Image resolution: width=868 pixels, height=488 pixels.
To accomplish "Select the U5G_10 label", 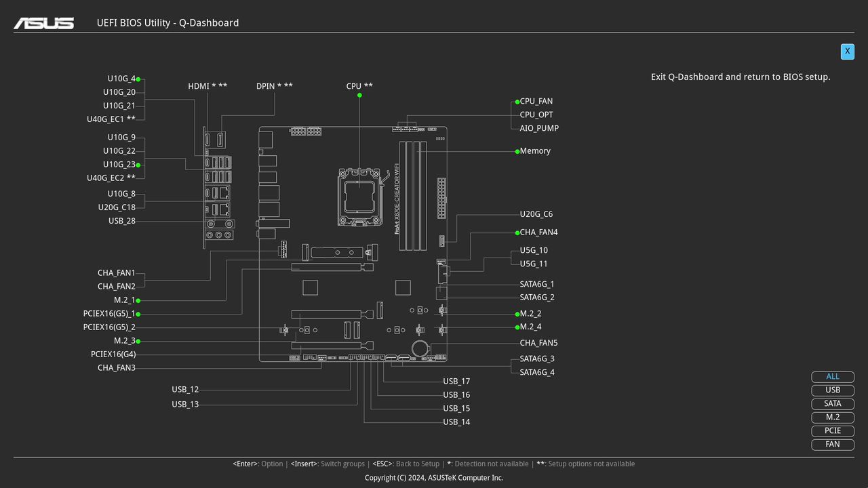I will [x=534, y=251].
